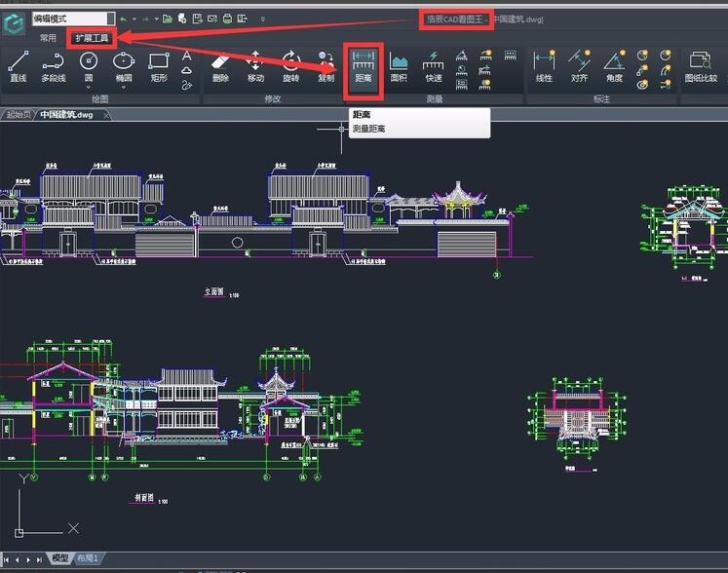Image resolution: width=728 pixels, height=573 pixels.
Task: Select the 面积 (Area) measure tool
Action: tap(399, 65)
